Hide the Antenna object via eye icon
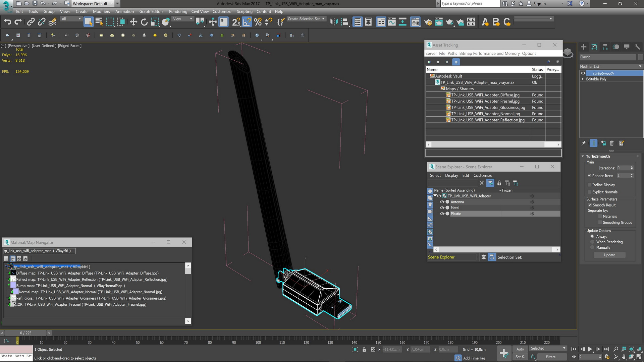Image resolution: width=644 pixels, height=362 pixels. (x=442, y=202)
